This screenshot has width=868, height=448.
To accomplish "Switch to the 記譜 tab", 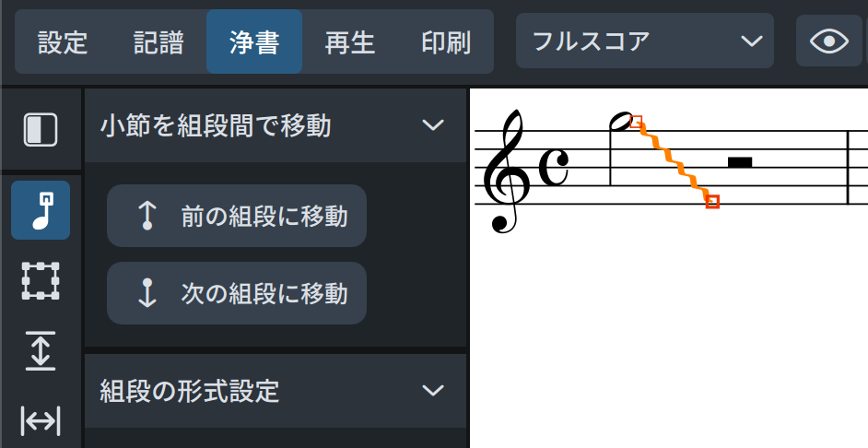I will [158, 42].
